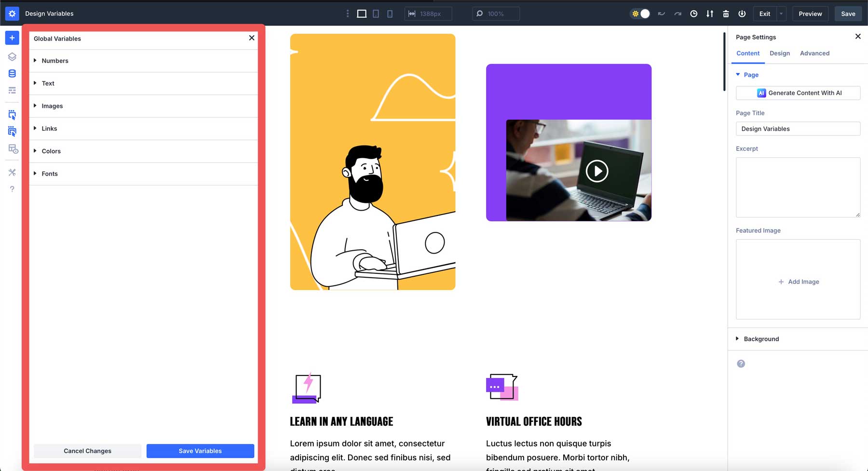This screenshot has height=471, width=868.
Task: Switch to the Advanced tab
Action: click(x=814, y=53)
